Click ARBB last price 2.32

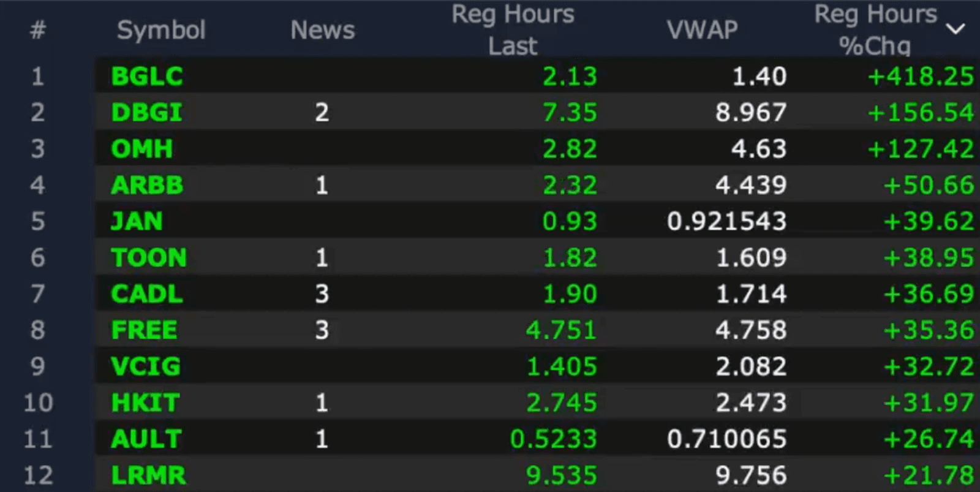pos(570,184)
